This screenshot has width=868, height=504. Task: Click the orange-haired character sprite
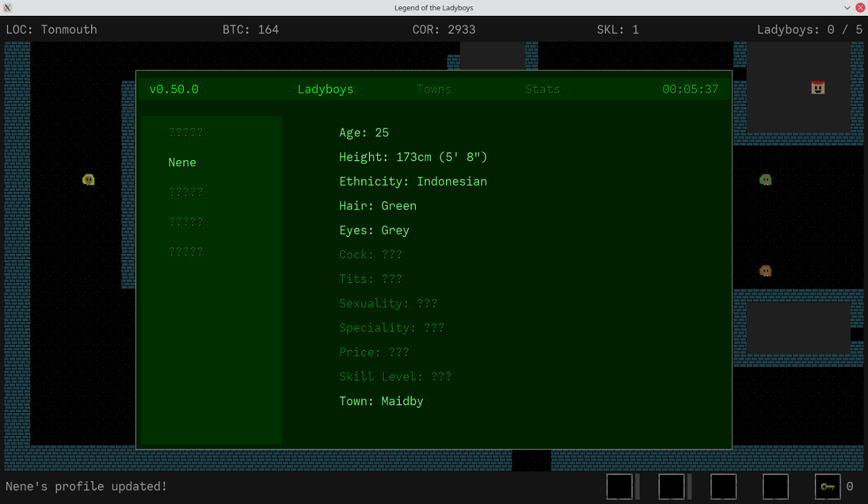765,271
